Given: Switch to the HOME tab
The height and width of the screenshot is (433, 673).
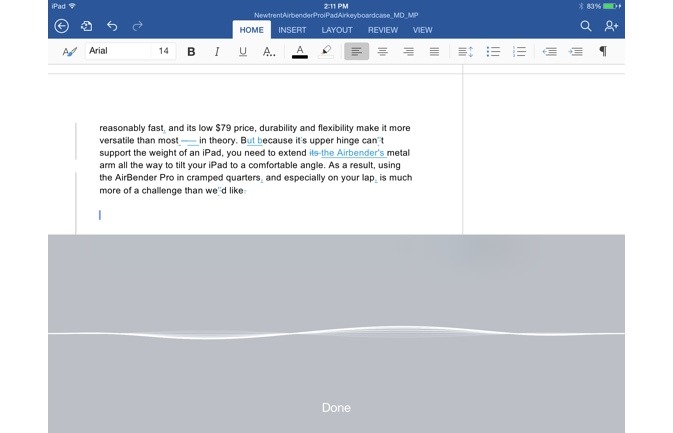Looking at the screenshot, I should pyautogui.click(x=252, y=30).
